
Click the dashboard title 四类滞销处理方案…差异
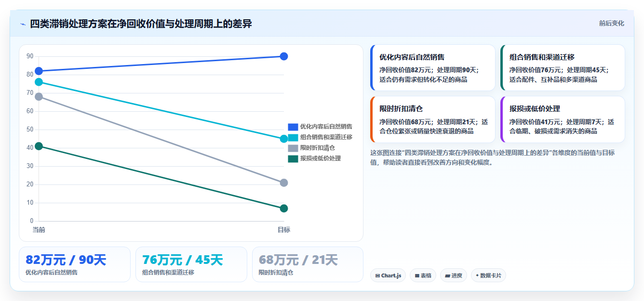(141, 24)
